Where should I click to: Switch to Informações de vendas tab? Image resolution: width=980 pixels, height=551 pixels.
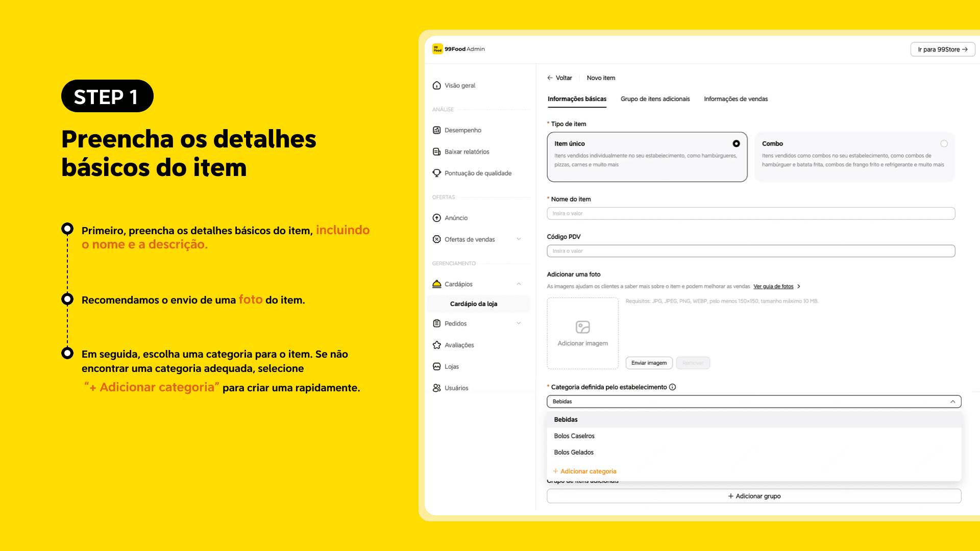(736, 99)
